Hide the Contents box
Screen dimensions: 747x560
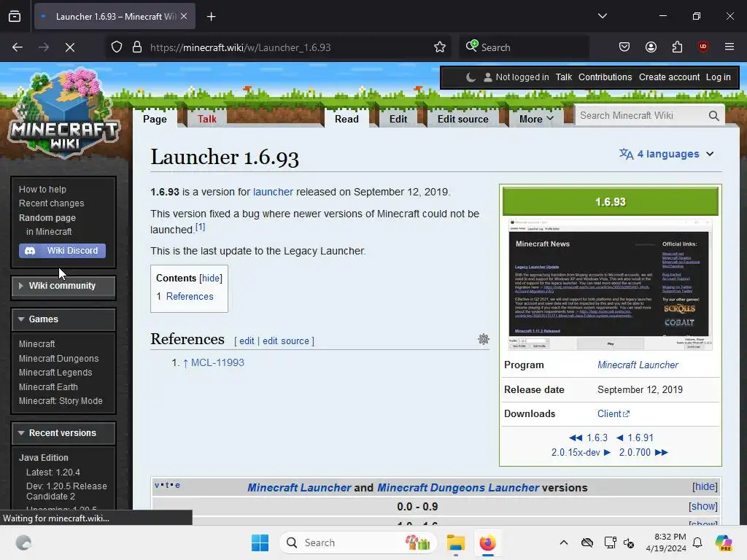[x=211, y=278]
